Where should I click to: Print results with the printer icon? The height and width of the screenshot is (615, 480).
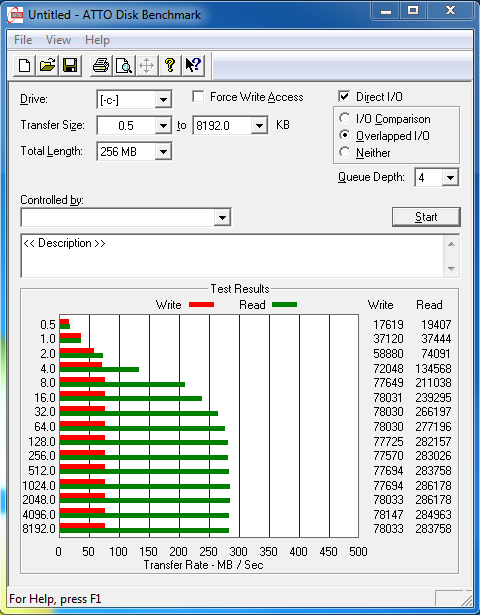pos(101,65)
